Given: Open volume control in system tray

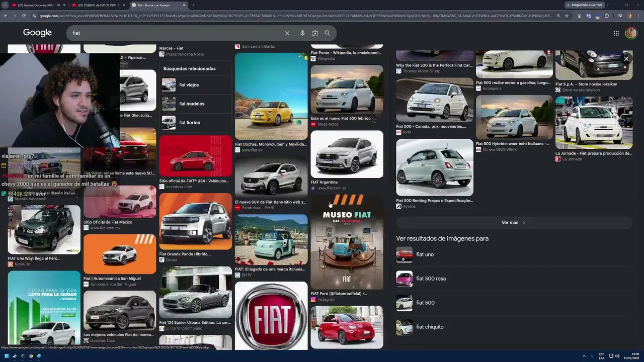Looking at the screenshot, I should (x=618, y=356).
